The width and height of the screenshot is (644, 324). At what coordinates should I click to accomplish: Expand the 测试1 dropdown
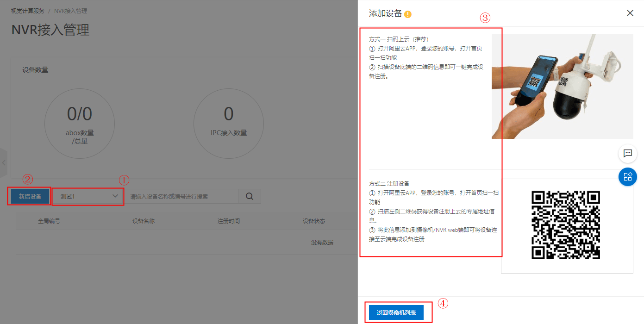[x=88, y=196]
